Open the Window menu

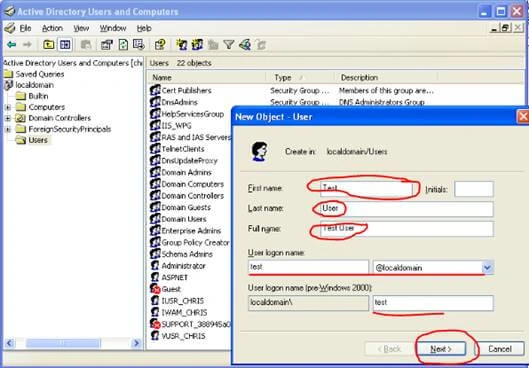click(113, 28)
